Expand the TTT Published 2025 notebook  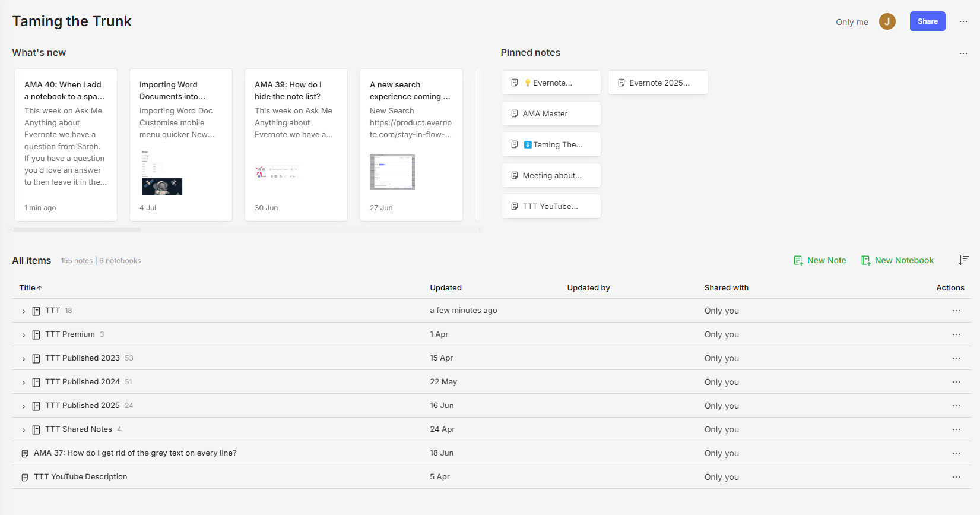24,406
